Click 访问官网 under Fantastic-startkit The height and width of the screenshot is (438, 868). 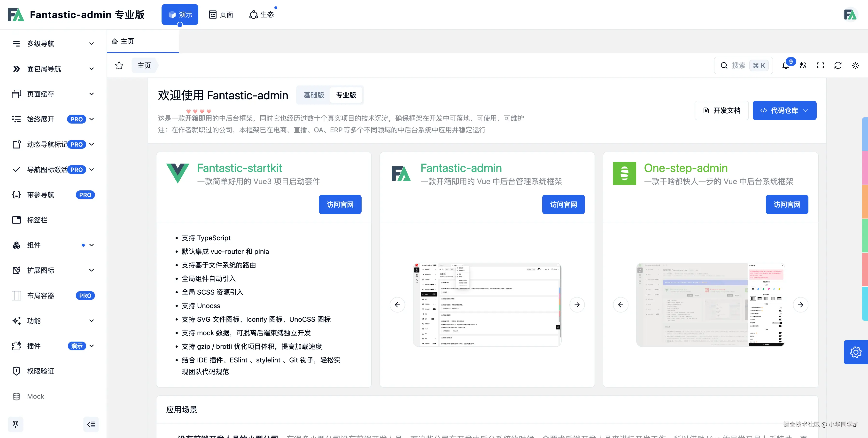pyautogui.click(x=340, y=204)
